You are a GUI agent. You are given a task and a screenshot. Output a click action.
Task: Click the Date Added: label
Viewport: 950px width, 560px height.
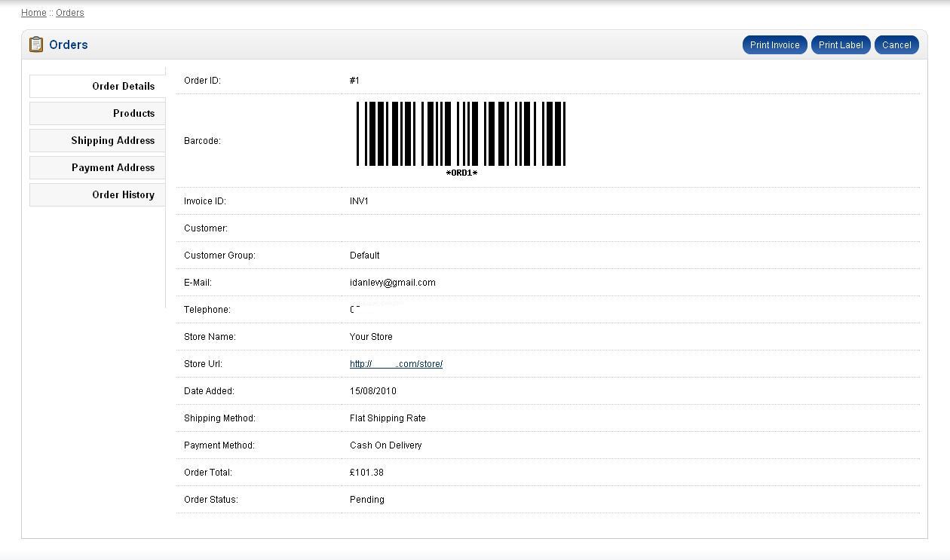click(x=209, y=391)
